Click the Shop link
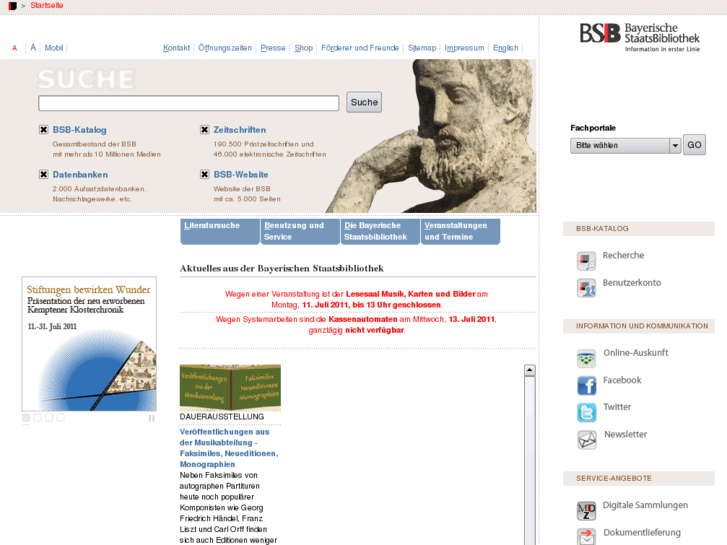727x545 pixels. [304, 48]
